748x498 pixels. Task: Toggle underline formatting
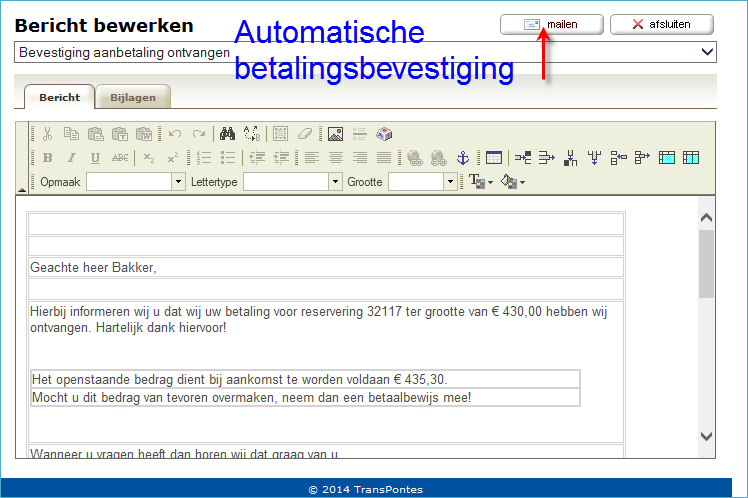(x=95, y=157)
